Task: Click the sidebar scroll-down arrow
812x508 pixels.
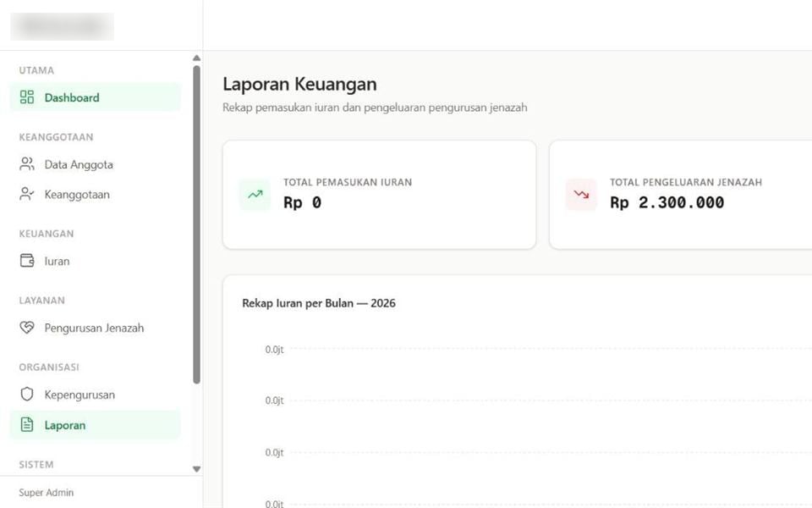Action: coord(196,469)
